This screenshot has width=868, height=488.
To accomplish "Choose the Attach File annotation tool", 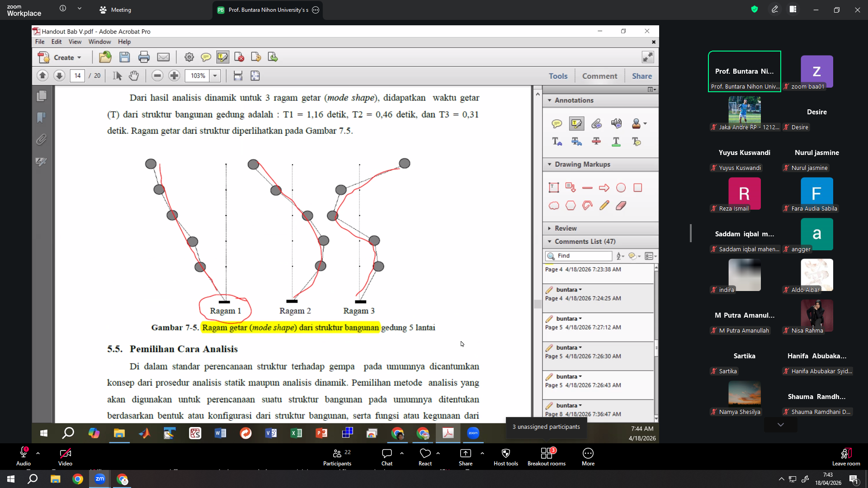I will click(596, 123).
